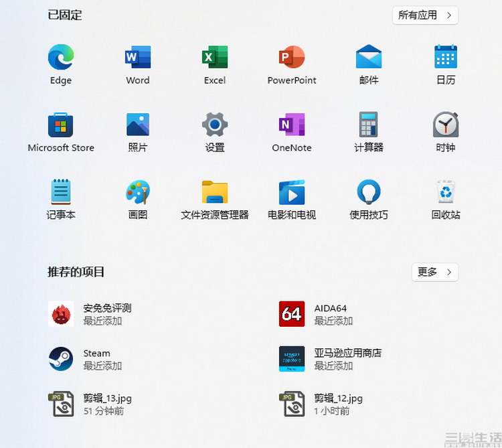Screen dimensions: 502x448
Task: Open the 使用技巧 tips app
Action: 369,192
